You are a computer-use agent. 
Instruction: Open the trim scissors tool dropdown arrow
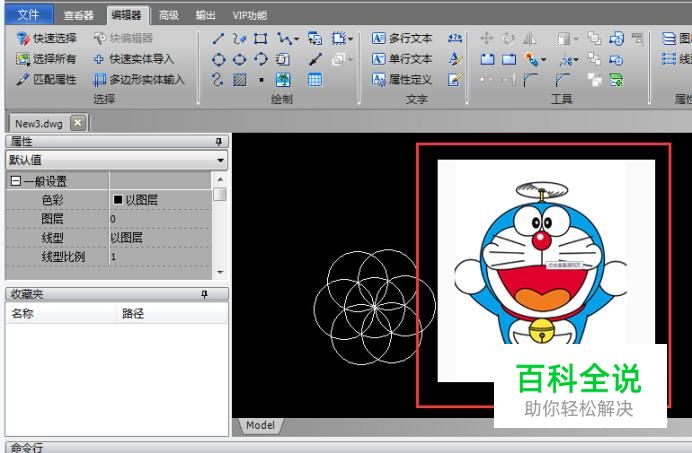576,60
